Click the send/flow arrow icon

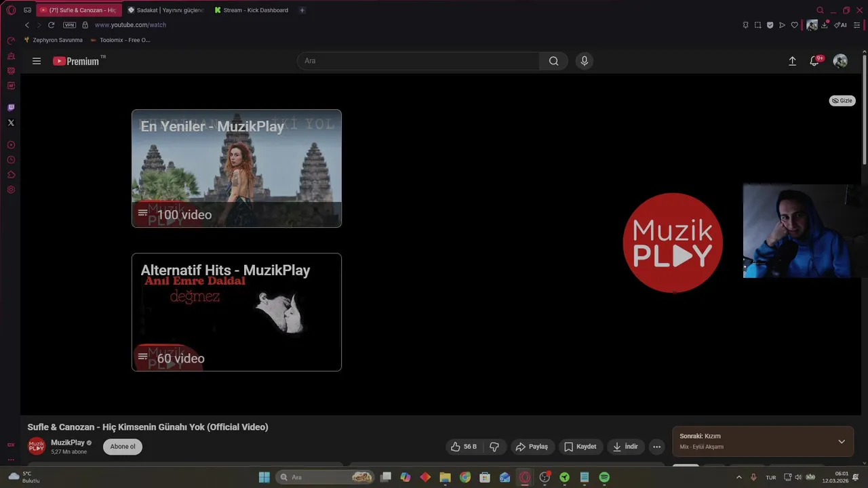[x=782, y=25]
